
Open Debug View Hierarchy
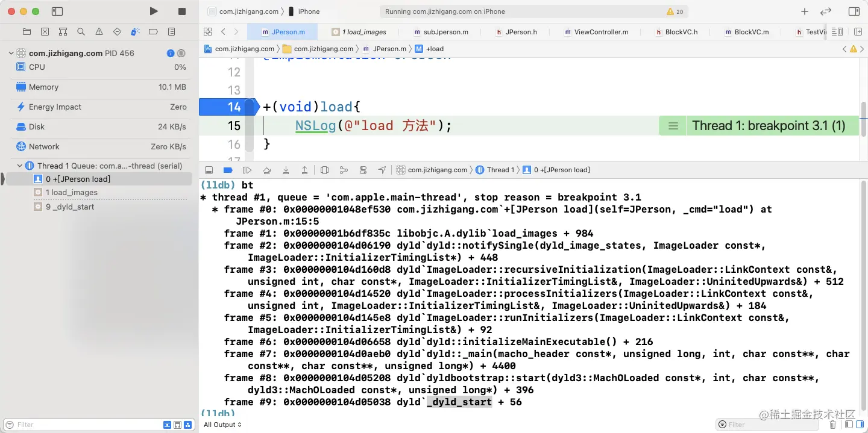pos(324,170)
